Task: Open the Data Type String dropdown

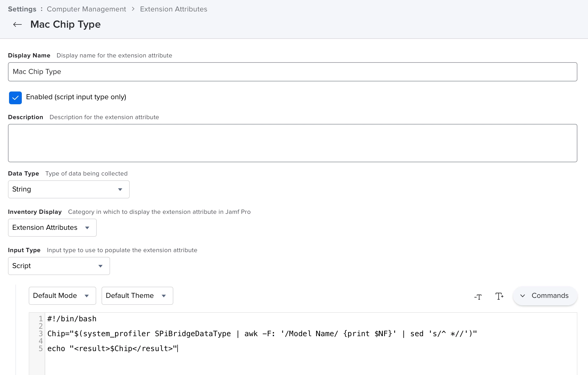Action: click(69, 189)
